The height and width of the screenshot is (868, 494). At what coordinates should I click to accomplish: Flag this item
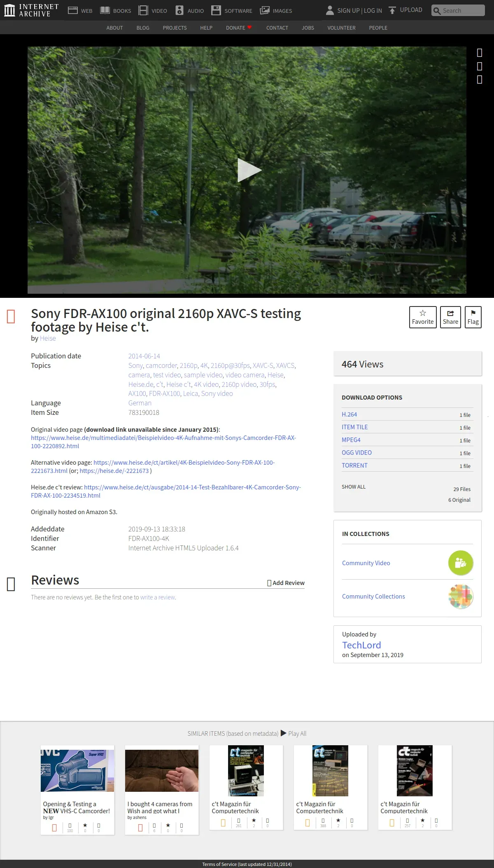point(473,317)
